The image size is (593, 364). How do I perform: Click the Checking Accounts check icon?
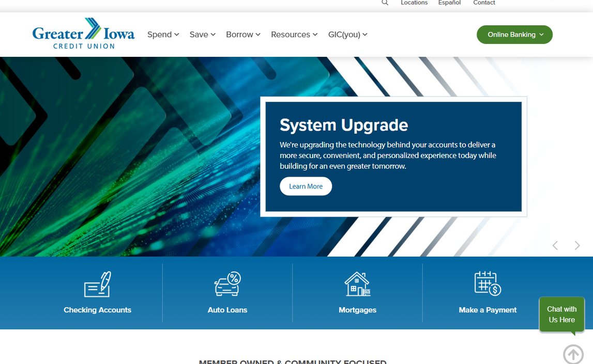tap(98, 284)
